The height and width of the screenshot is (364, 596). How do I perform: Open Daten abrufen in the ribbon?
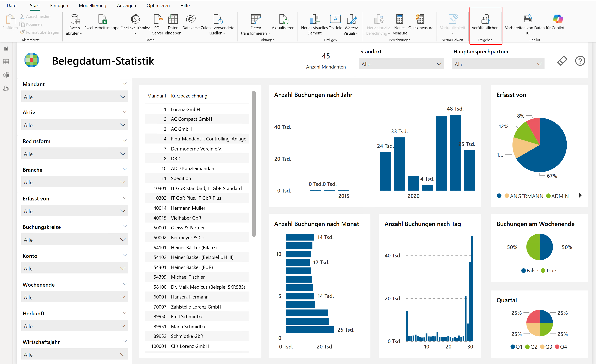[x=74, y=25]
